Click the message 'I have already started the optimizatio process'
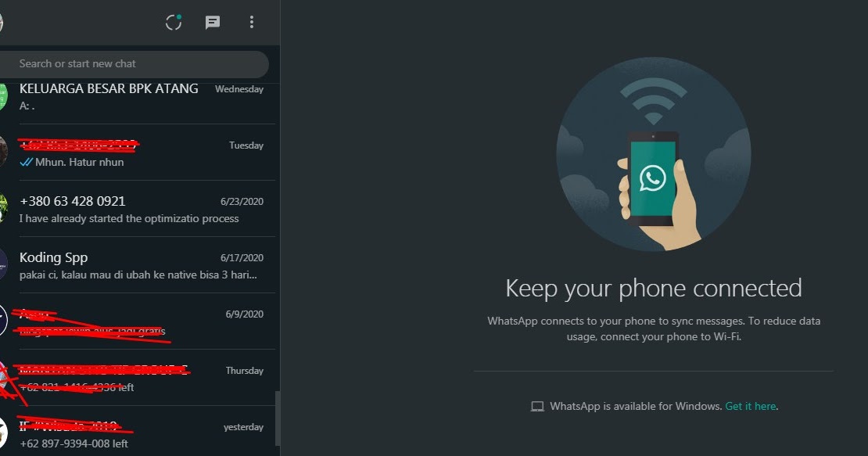868x456 pixels. tap(129, 218)
